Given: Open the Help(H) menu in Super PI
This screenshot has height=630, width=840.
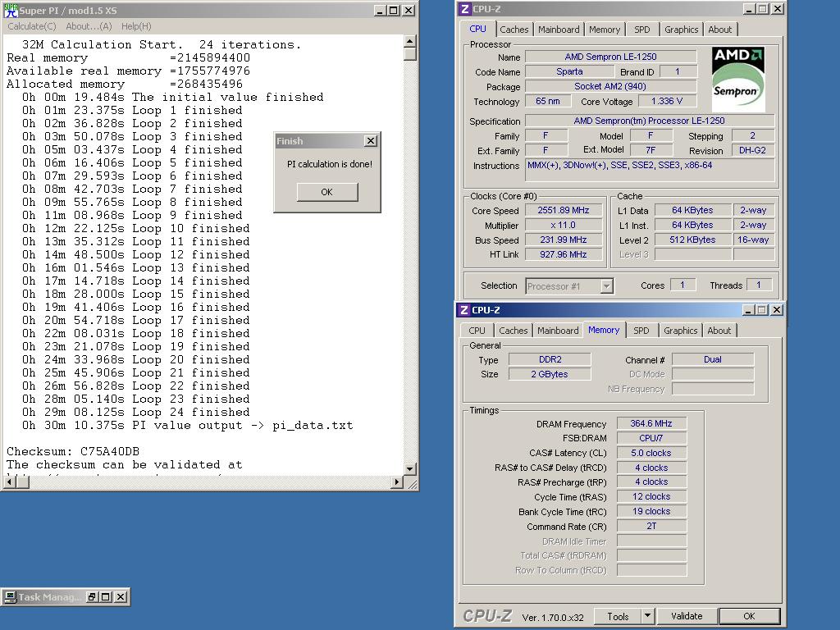Looking at the screenshot, I should click(136, 26).
